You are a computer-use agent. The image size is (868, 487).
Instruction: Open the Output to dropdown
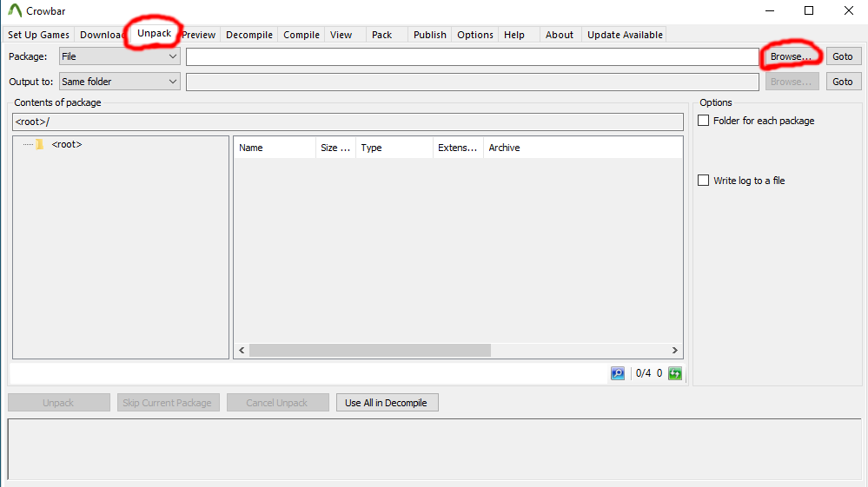120,82
